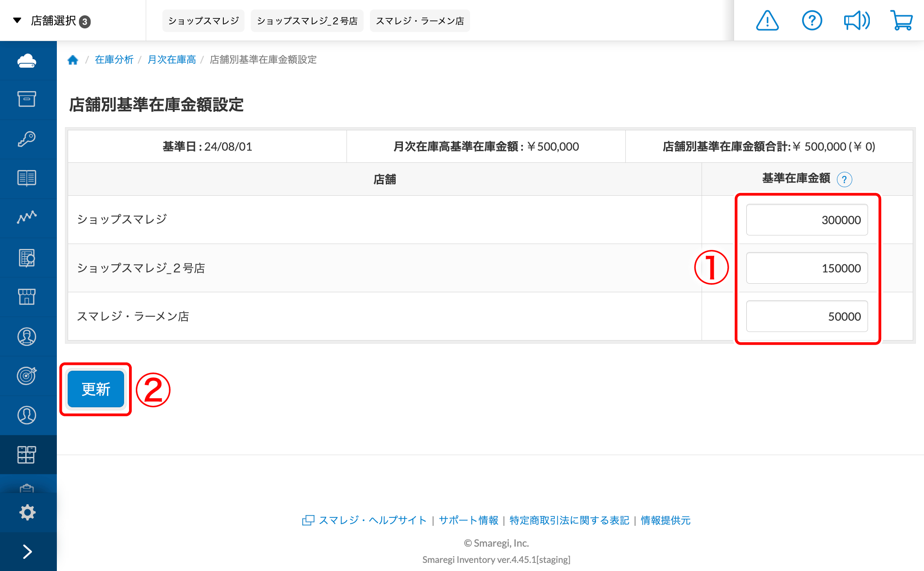Open the line chart analytics sidebar icon

point(27,217)
